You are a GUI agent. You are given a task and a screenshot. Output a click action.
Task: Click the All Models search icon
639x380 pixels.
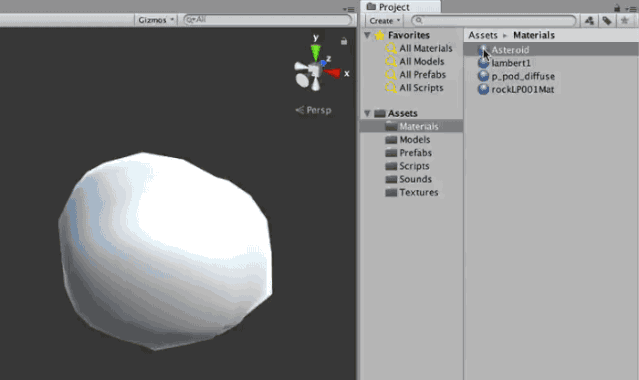[391, 61]
